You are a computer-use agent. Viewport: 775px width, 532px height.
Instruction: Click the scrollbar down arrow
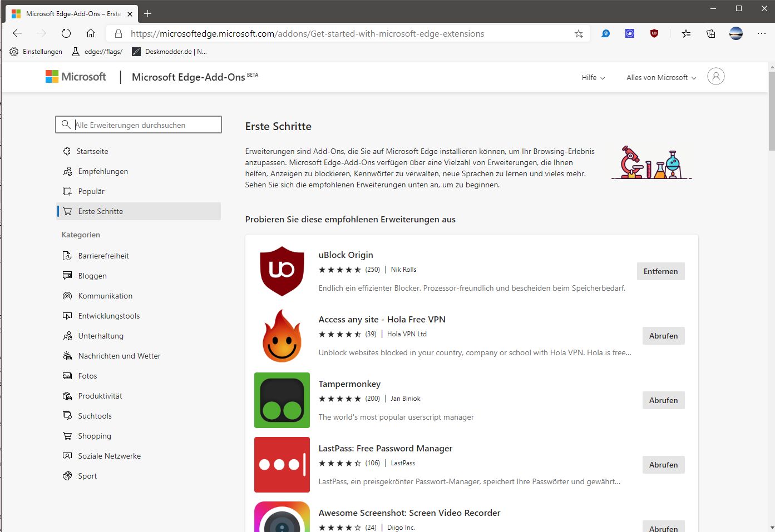tap(771, 528)
